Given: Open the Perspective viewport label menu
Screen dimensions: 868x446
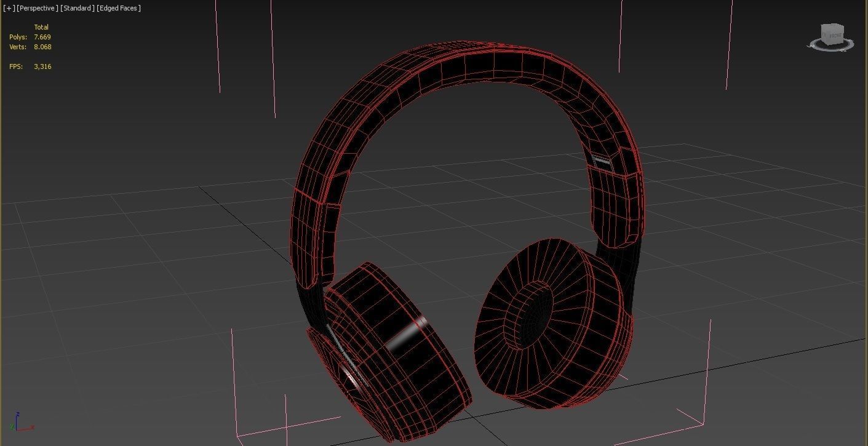Looking at the screenshot, I should click(x=38, y=8).
